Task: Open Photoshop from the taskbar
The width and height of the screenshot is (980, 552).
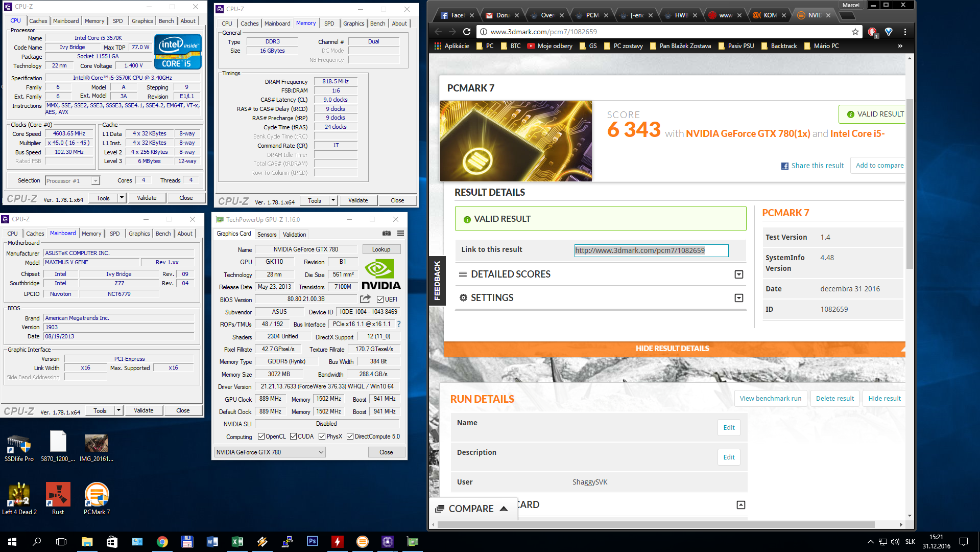Action: (x=313, y=542)
